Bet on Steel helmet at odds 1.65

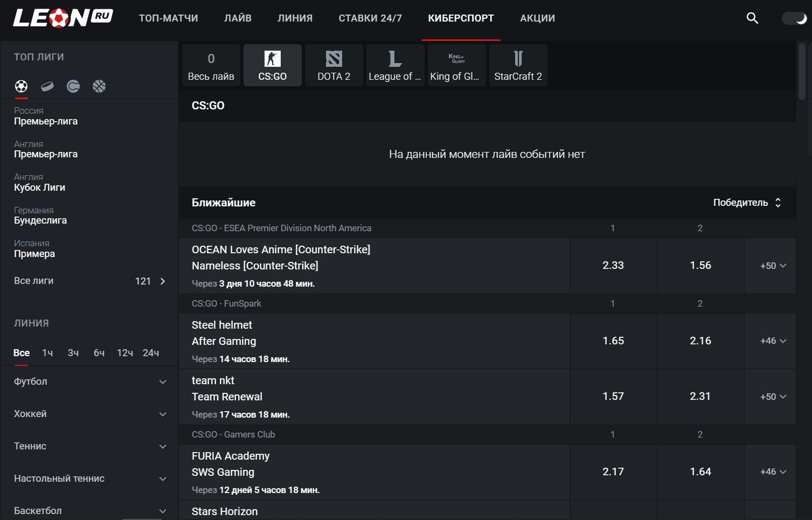tap(613, 341)
